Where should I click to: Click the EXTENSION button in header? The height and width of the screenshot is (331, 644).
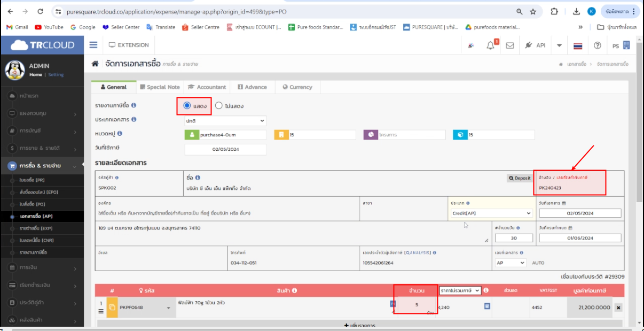[129, 45]
